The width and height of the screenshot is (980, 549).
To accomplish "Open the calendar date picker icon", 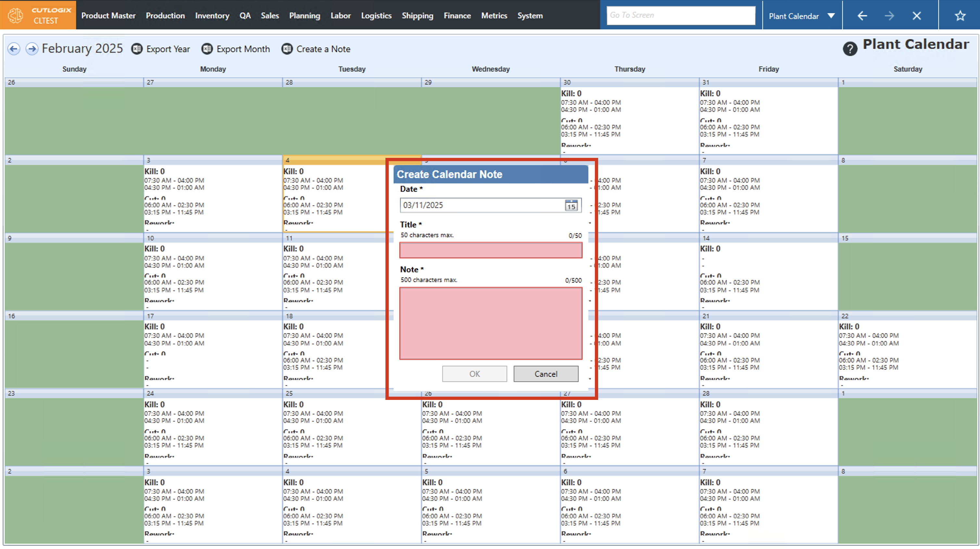I will pyautogui.click(x=571, y=205).
